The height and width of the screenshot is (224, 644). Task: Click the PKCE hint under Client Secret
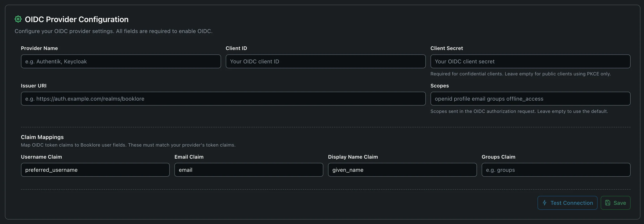pos(521,74)
